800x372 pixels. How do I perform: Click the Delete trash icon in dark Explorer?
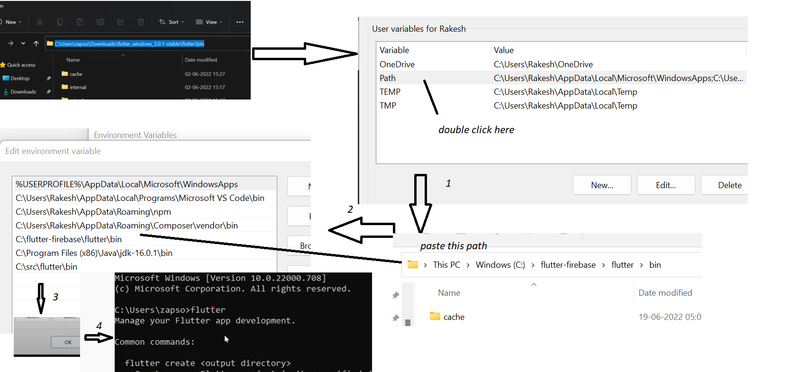pyautogui.click(x=141, y=22)
